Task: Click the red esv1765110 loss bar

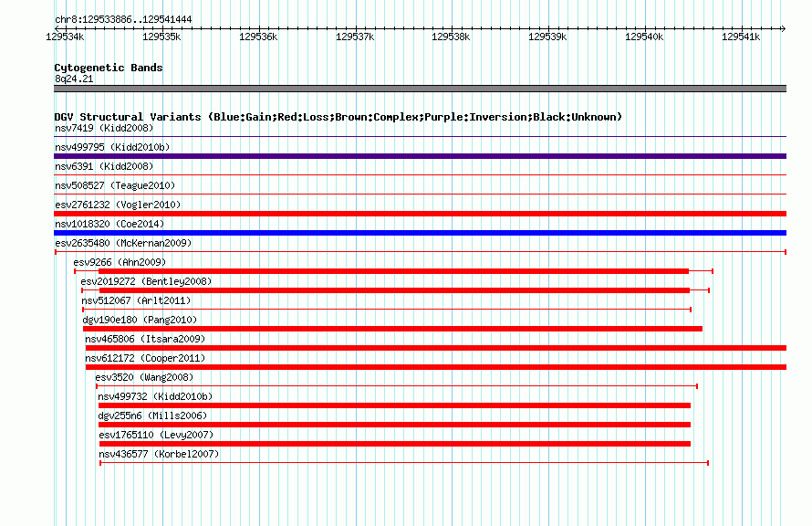Action: click(x=395, y=444)
